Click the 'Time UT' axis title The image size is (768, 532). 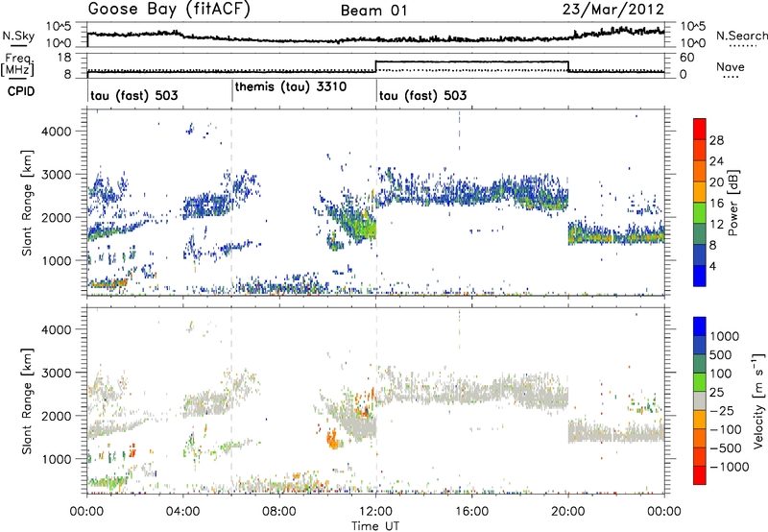pyautogui.click(x=375, y=525)
